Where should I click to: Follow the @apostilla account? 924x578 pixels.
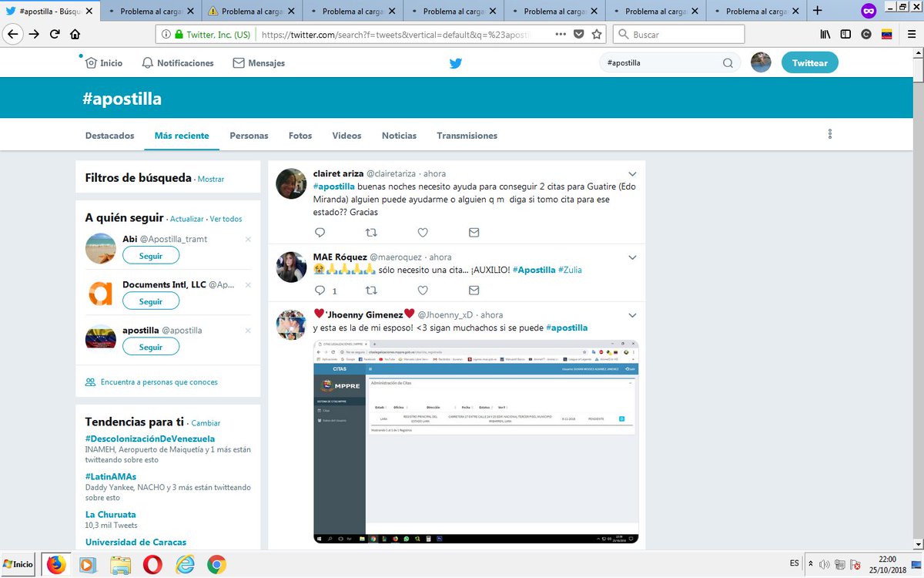(151, 347)
